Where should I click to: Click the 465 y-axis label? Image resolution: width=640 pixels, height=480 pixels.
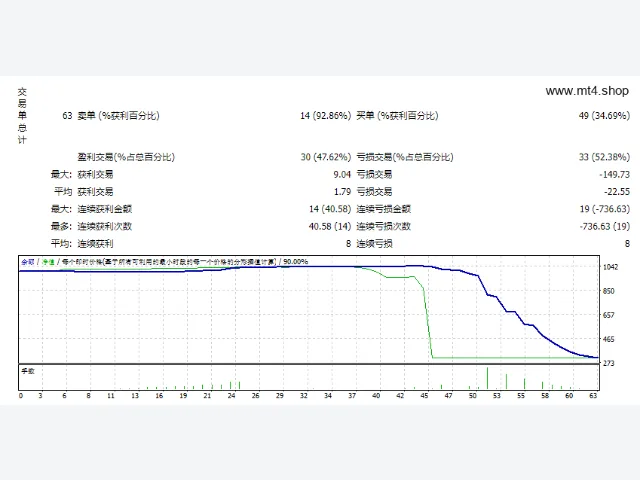pos(609,339)
